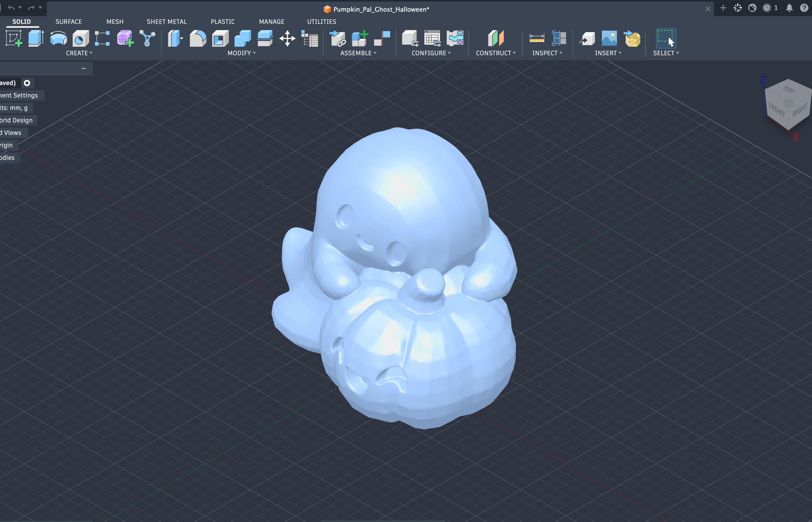Open the MODIFY dropdown menu
The height and width of the screenshot is (522, 812).
[241, 53]
